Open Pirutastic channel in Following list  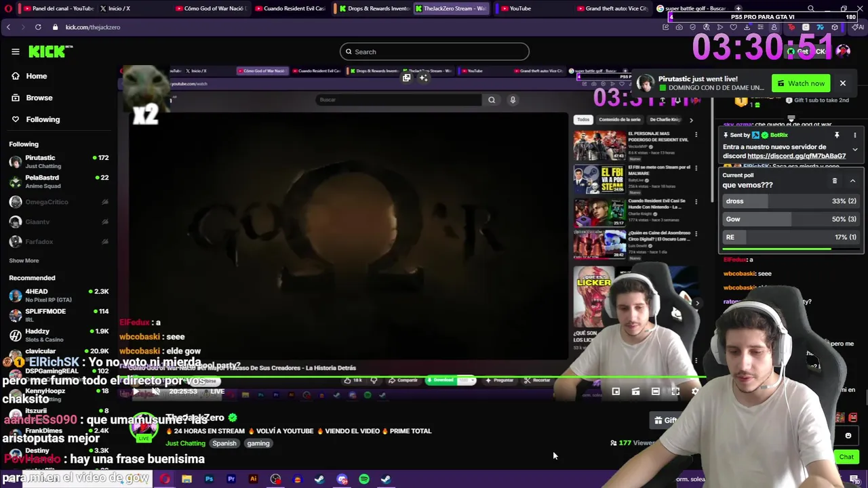[x=58, y=161]
